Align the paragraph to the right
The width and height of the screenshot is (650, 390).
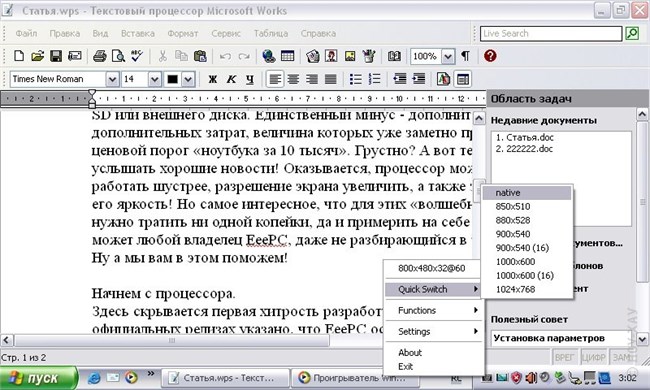pos(312,79)
